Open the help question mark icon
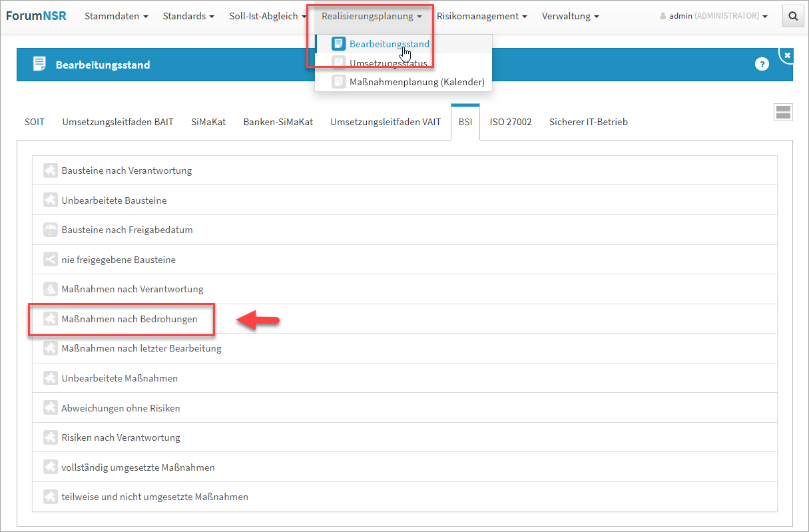 [762, 64]
